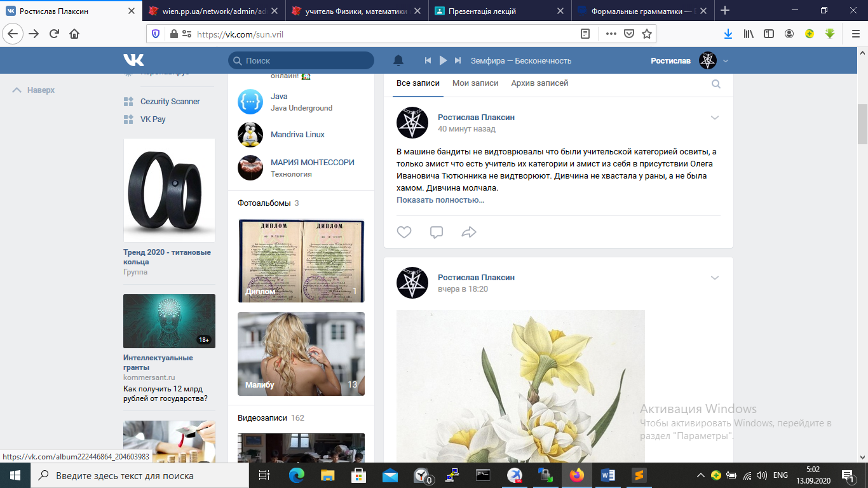Open the titanium rings ad image
The image size is (868, 488).
click(169, 190)
